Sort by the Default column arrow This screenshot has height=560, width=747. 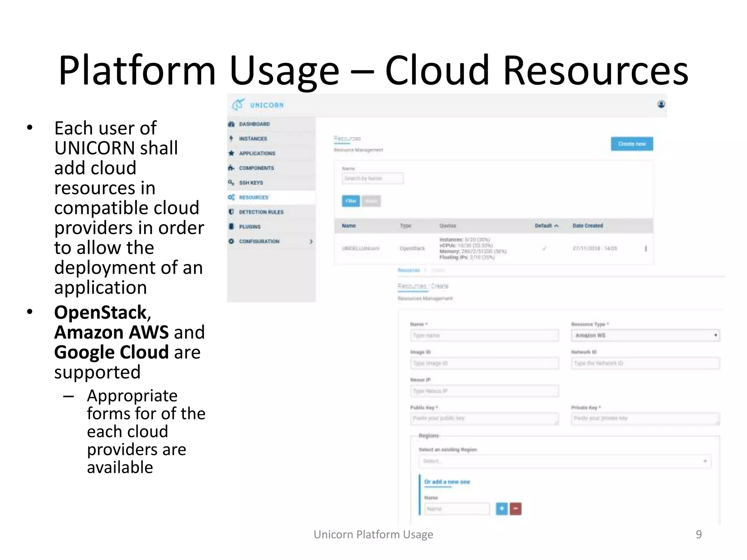click(556, 226)
